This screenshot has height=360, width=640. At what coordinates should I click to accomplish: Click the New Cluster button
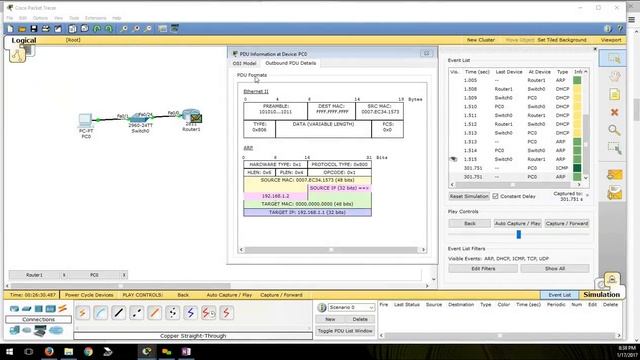[x=480, y=40]
